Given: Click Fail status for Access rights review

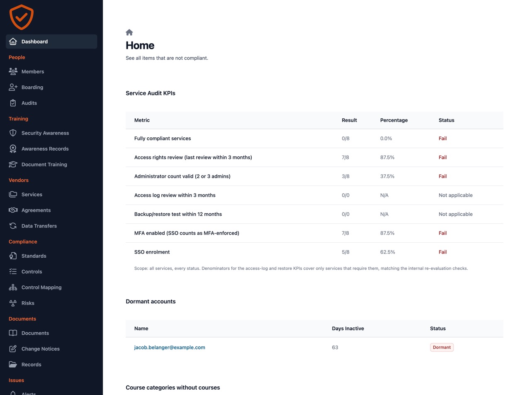Looking at the screenshot, I should (x=442, y=157).
